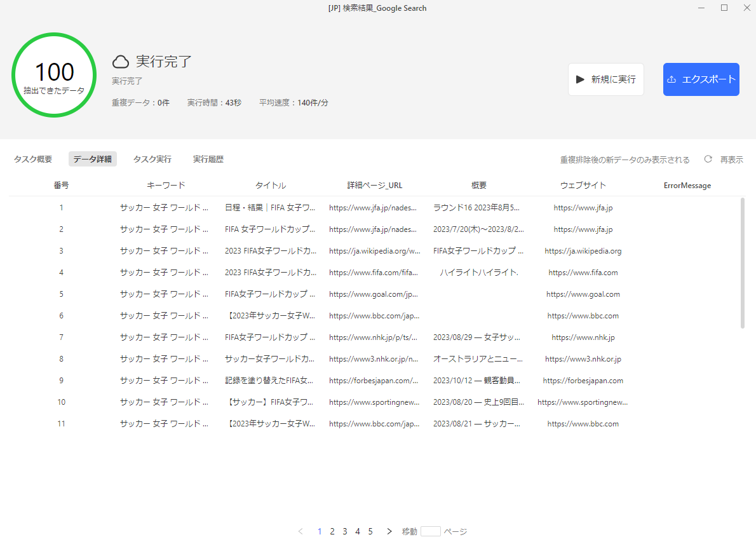Click summary 2023/08/21 — サッカー... in row 11

477,424
